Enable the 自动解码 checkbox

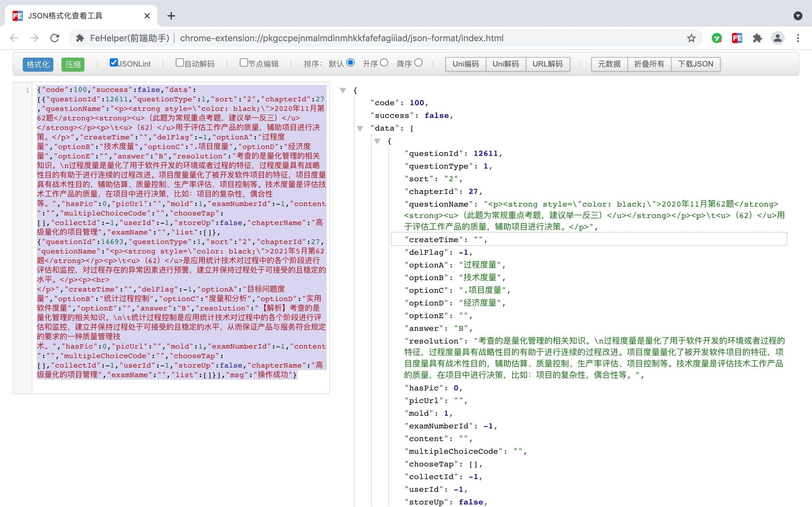point(180,63)
